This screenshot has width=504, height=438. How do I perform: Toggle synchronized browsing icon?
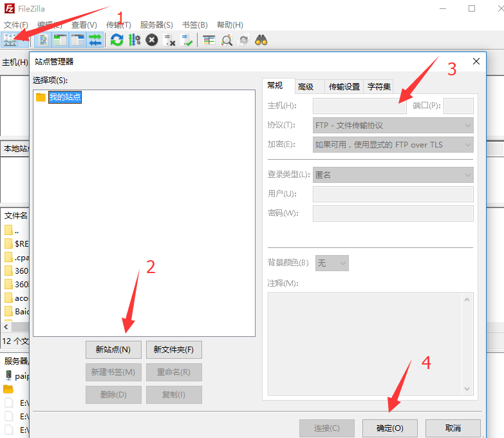click(x=244, y=40)
